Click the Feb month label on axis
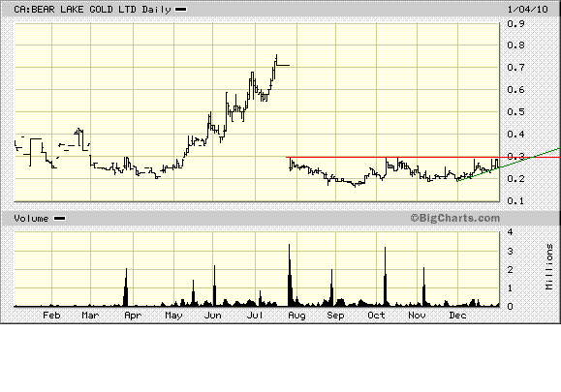The width and height of the screenshot is (561, 392). 51,316
